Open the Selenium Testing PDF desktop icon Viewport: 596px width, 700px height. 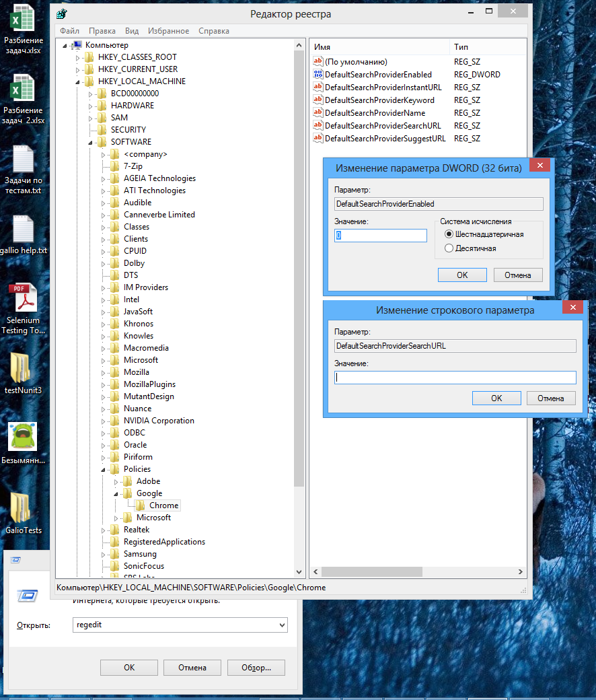[x=23, y=297]
